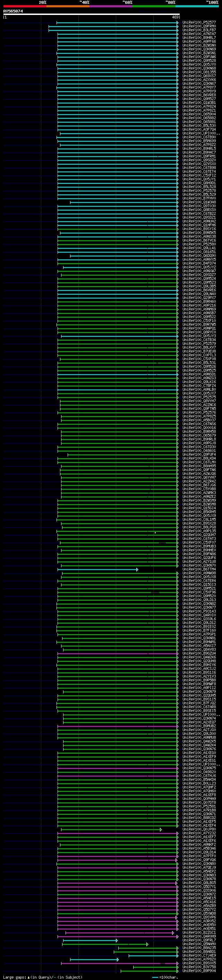Select the UniRef100_O81355 label

[x=199, y=72]
